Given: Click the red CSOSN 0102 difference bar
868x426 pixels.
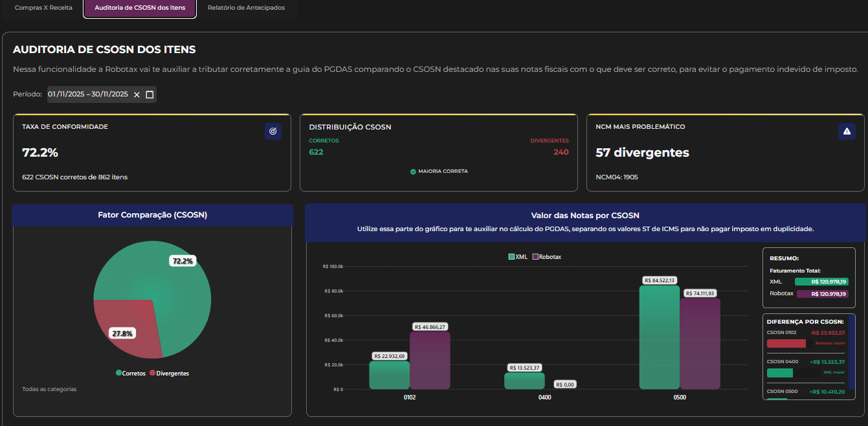Looking at the screenshot, I should 786,343.
